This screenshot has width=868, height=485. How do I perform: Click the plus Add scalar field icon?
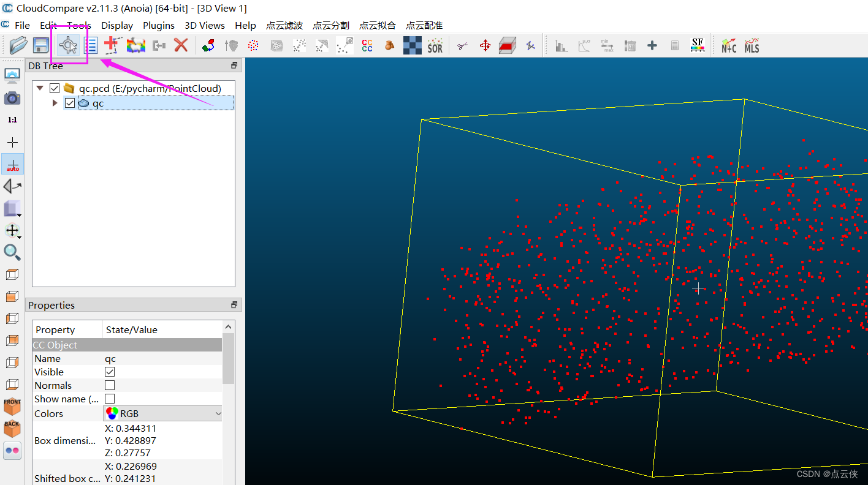tap(652, 45)
